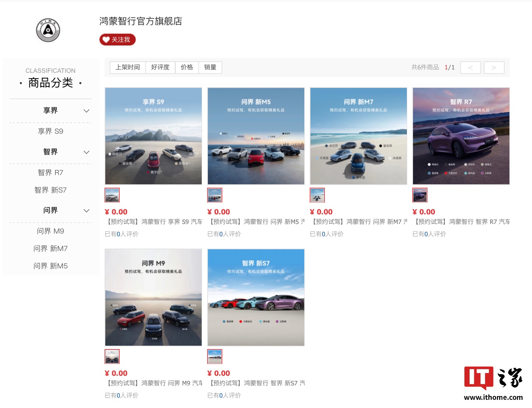Click the HIMA store logo

(48, 30)
